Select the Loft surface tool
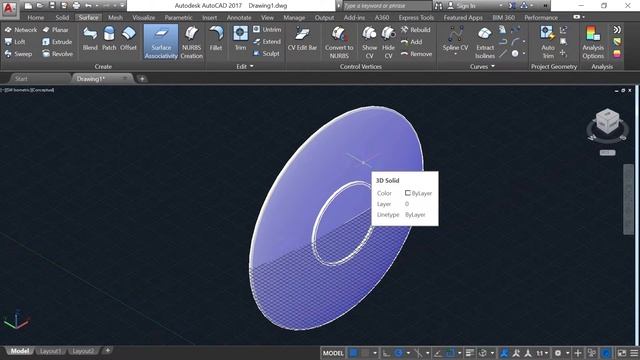The width and height of the screenshot is (640, 360). coord(15,42)
